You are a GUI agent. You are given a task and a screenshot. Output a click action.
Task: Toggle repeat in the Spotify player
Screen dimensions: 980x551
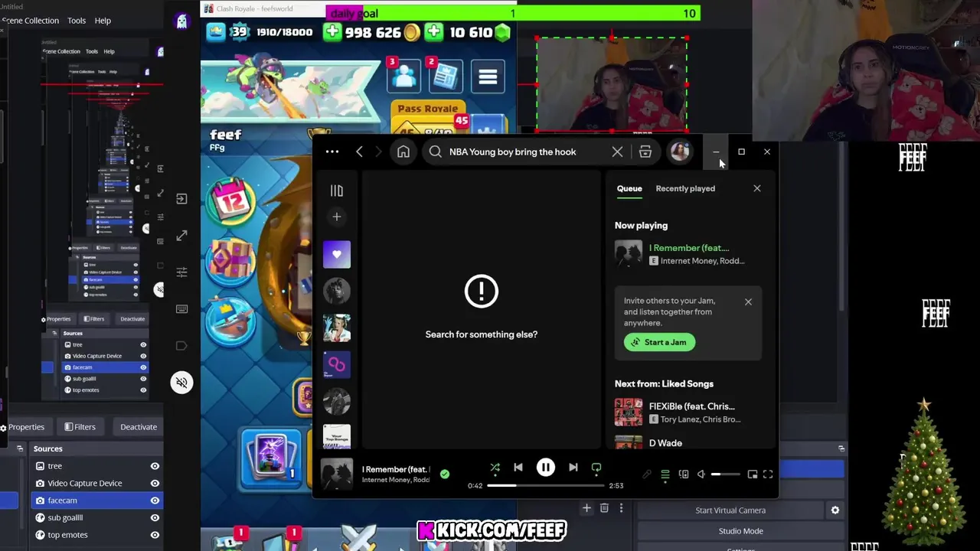[596, 468]
